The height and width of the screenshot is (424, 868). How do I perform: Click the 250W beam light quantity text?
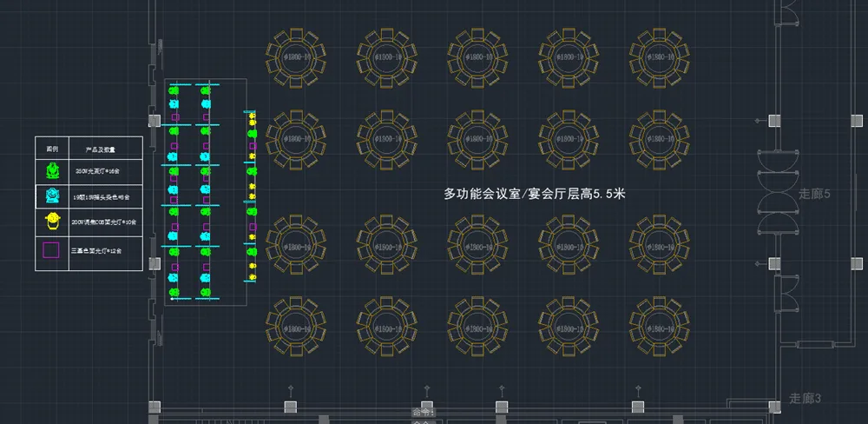point(97,172)
